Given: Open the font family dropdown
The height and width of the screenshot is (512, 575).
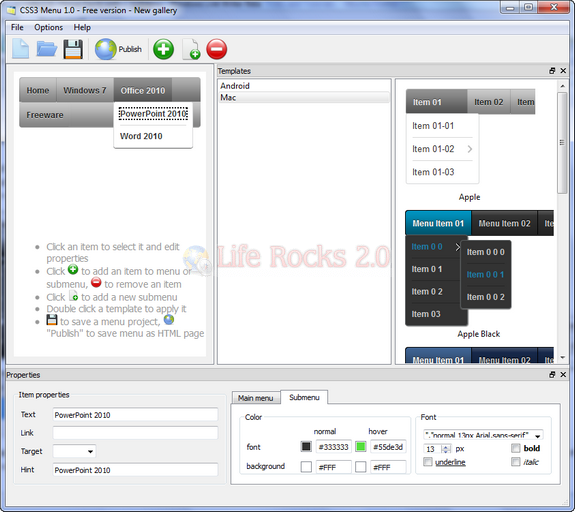Looking at the screenshot, I should pos(483,435).
